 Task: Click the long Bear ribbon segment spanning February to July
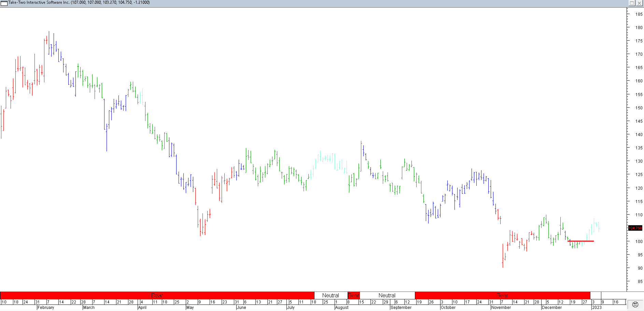point(157,295)
